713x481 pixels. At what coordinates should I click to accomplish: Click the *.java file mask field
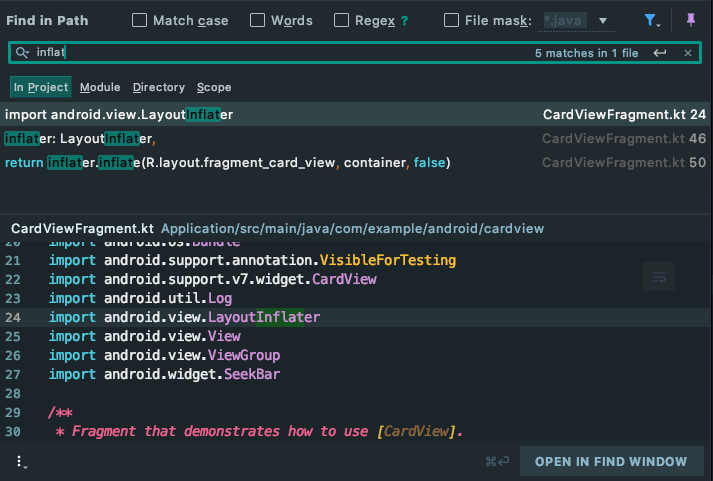coord(565,21)
